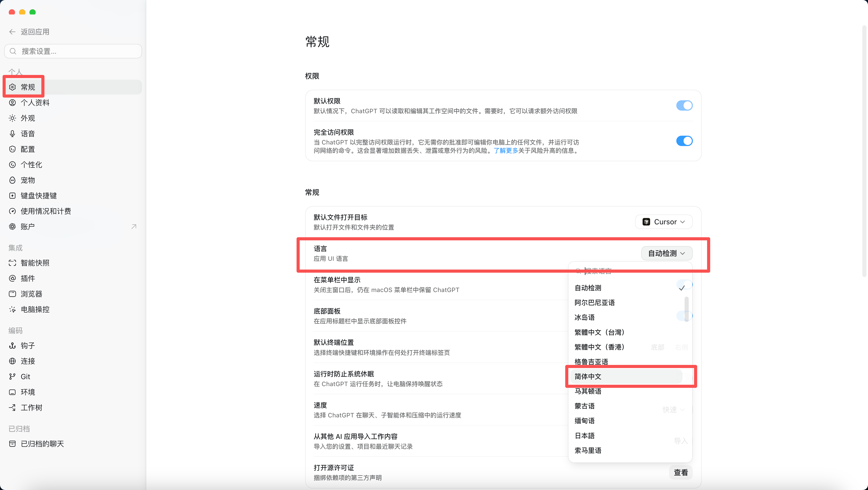Click the gear icon beside 常规
Screen dimensions: 868x490
(x=12, y=87)
